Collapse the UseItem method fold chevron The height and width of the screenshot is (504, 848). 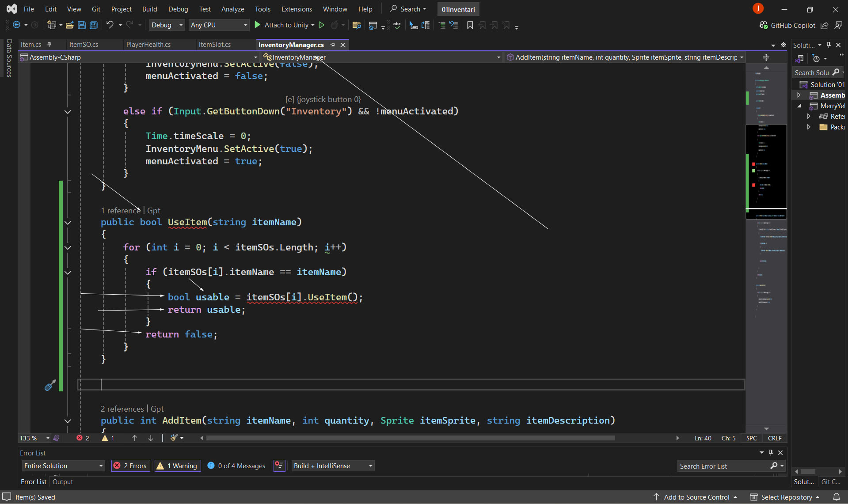point(68,223)
